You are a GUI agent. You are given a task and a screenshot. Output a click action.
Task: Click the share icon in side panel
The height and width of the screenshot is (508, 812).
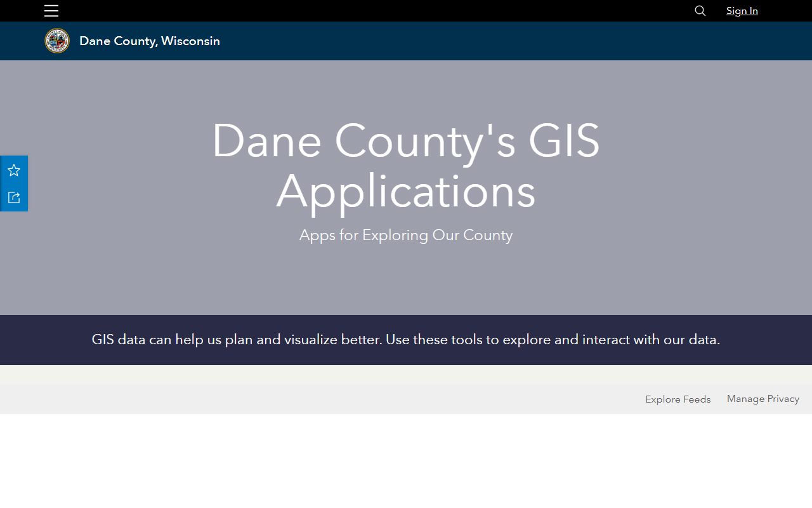coord(14,197)
